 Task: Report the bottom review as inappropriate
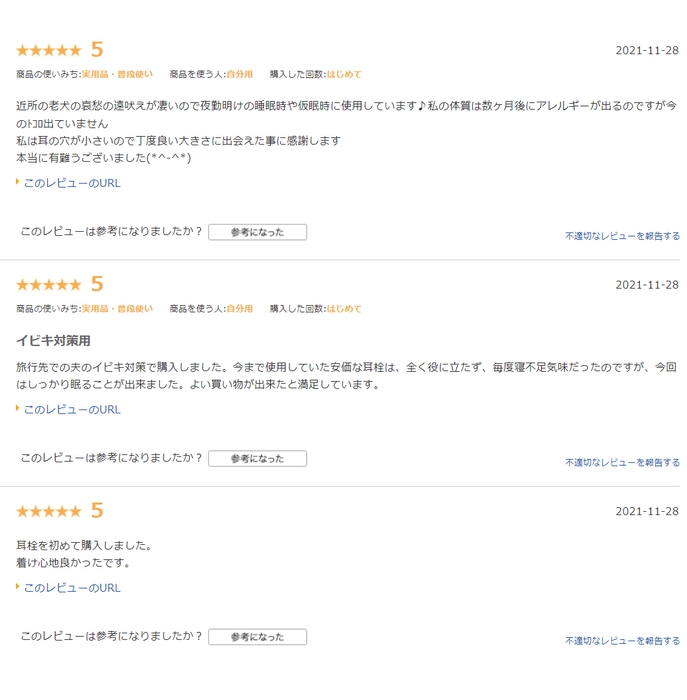622,641
